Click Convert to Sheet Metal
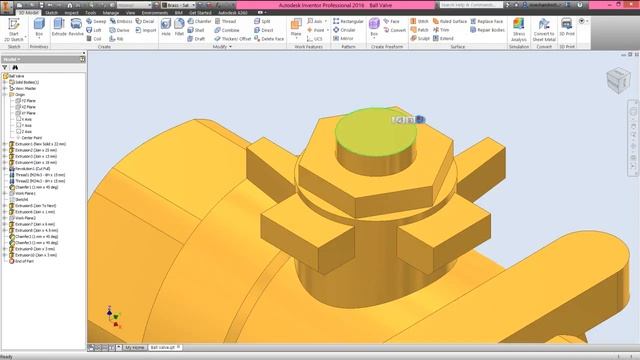The image size is (640, 360). 544,30
